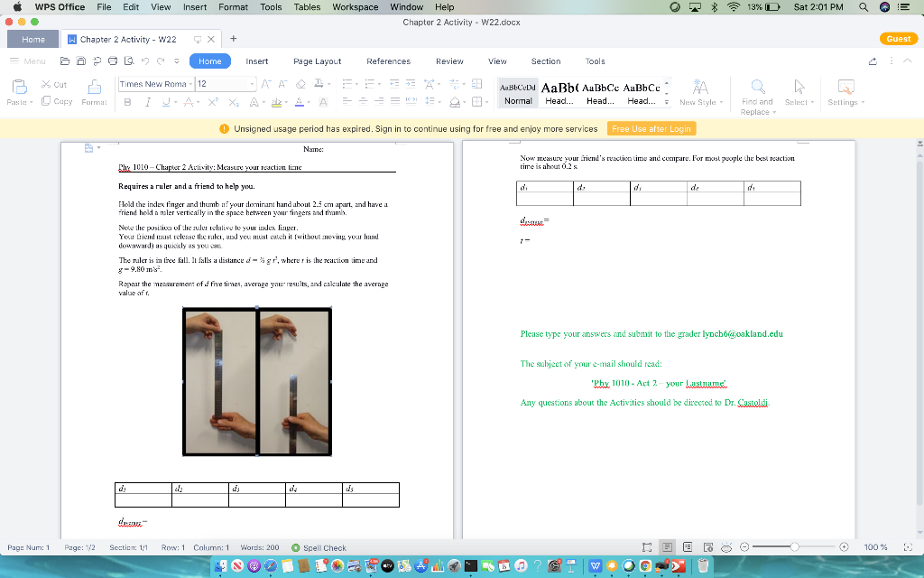Select the Format Painter tool
924x578 pixels.
pyautogui.click(x=94, y=93)
